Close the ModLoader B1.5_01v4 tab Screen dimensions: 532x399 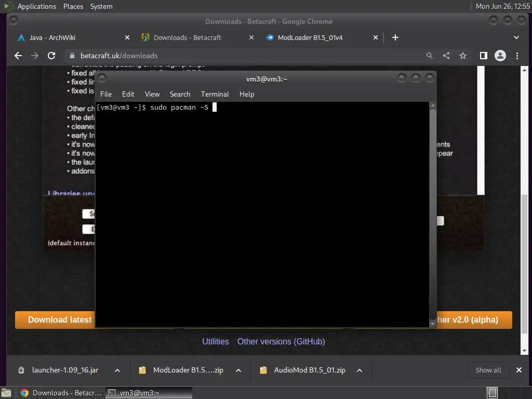tap(376, 37)
